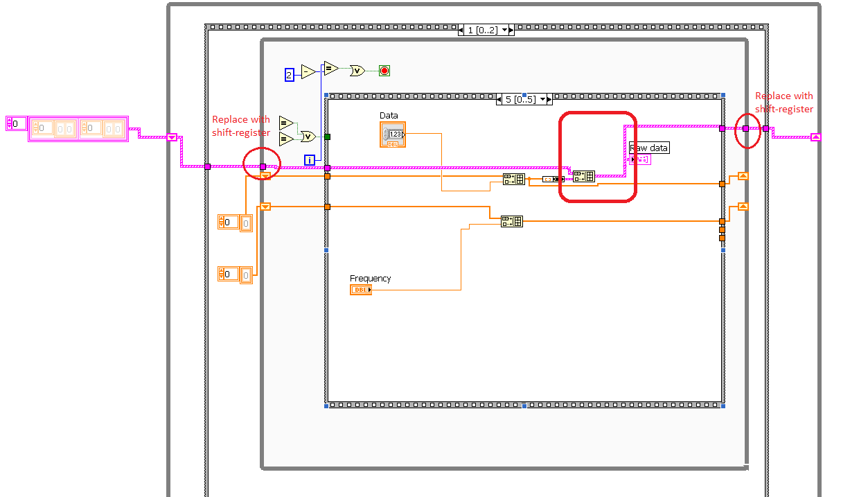Click pink input tunnel on inner case structure

pos(327,168)
